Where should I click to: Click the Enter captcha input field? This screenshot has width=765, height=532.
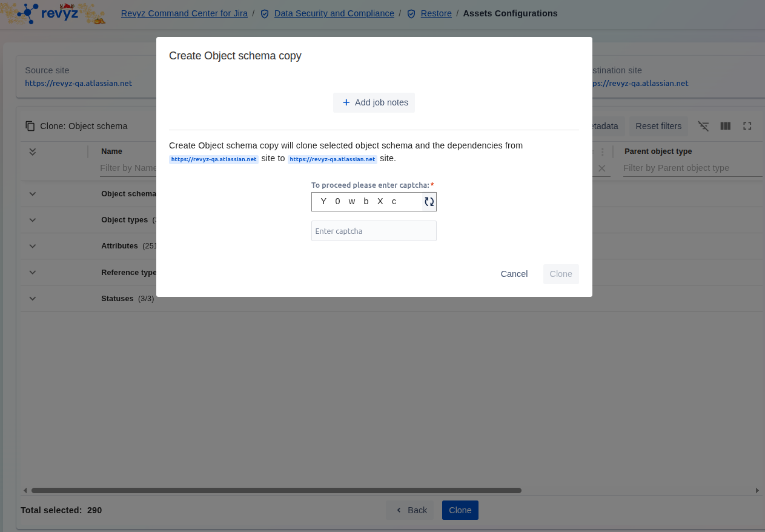pos(373,231)
